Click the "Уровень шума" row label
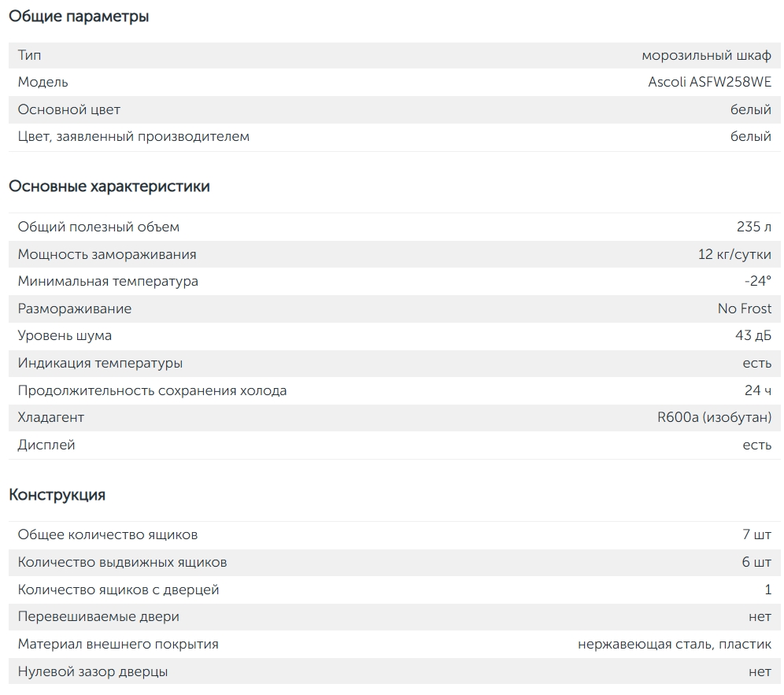The width and height of the screenshot is (784, 695). (x=65, y=335)
